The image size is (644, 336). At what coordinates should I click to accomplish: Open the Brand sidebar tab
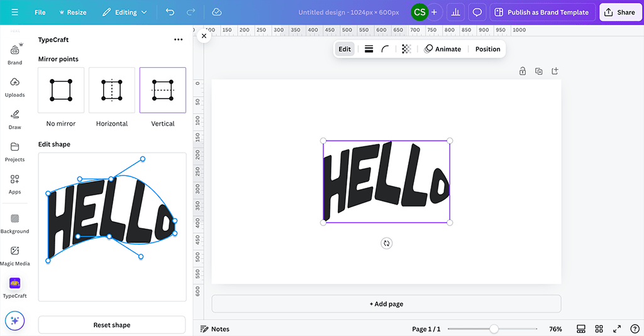15,54
